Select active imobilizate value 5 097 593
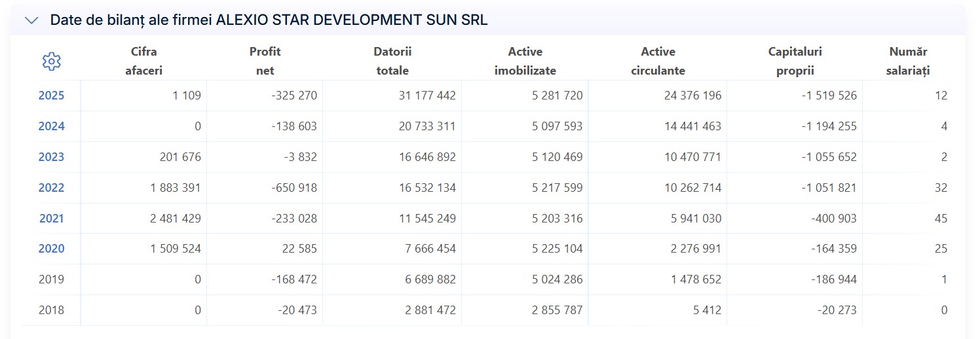 [x=557, y=126]
